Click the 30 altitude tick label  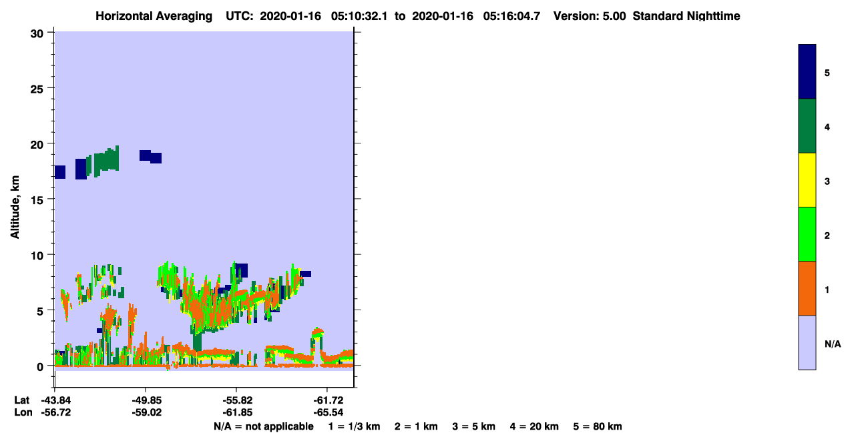coord(38,33)
